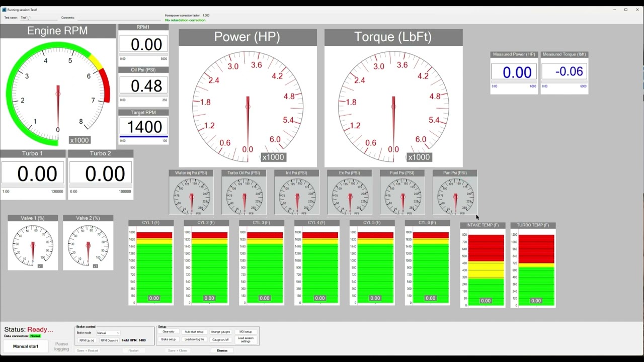Click the Power (HP) dial gauge
The image size is (644, 362).
[x=248, y=106]
